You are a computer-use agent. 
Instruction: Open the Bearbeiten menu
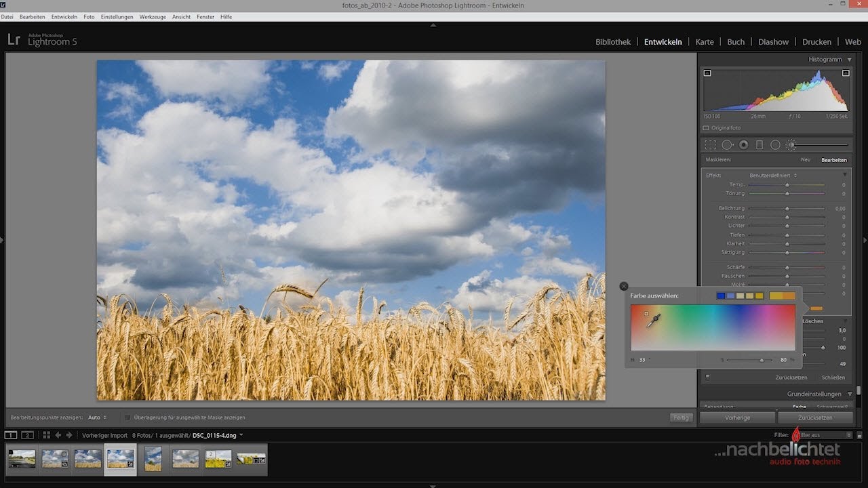pyautogui.click(x=32, y=16)
